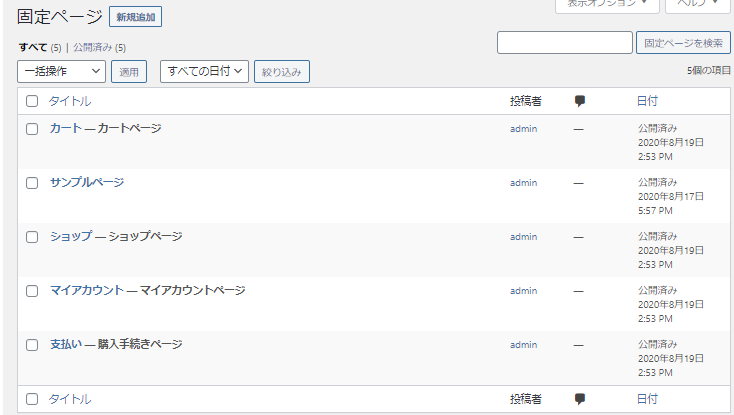This screenshot has height=415, width=734.
Task: Tick the select-all checkbox in header row
Action: [32, 101]
